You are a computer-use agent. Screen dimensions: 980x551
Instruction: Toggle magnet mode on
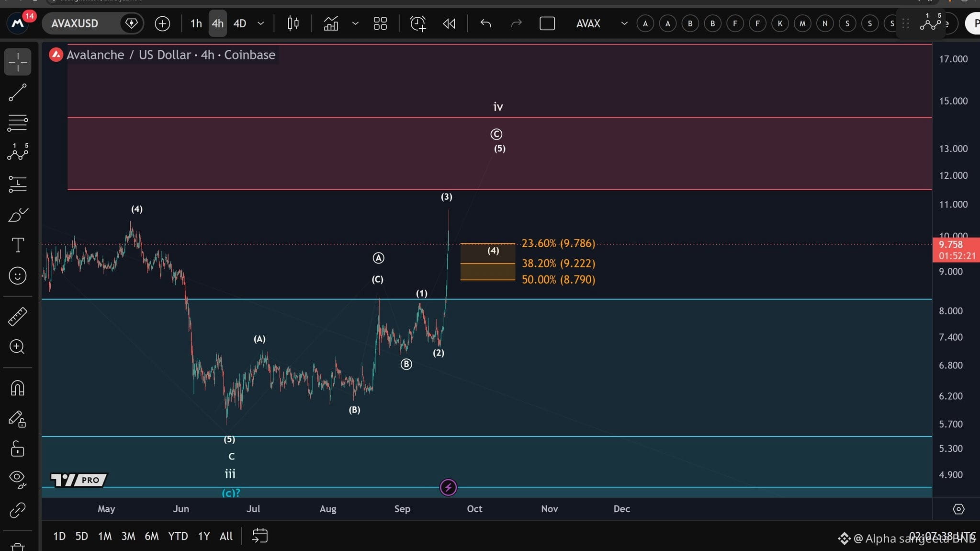pos(18,388)
